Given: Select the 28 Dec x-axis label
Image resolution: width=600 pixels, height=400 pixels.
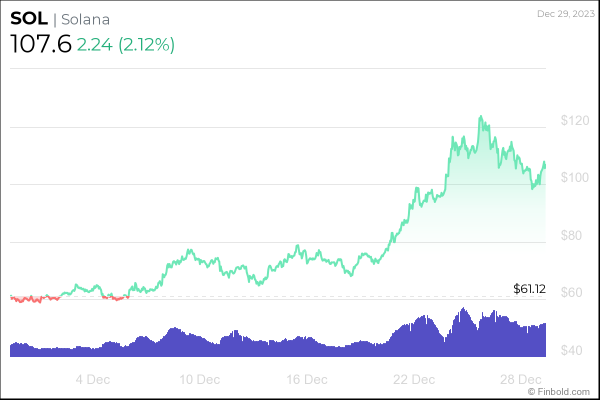Looking at the screenshot, I should tap(521, 379).
